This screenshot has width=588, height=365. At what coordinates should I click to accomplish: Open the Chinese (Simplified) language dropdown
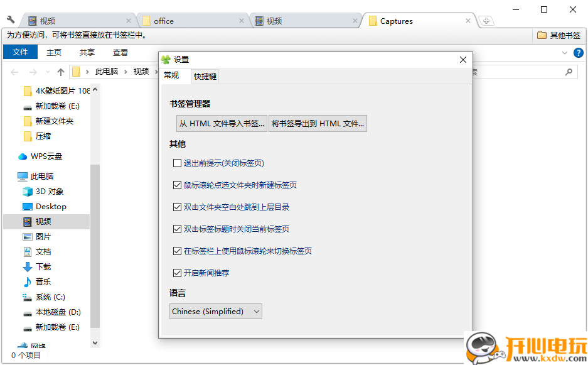coord(216,312)
